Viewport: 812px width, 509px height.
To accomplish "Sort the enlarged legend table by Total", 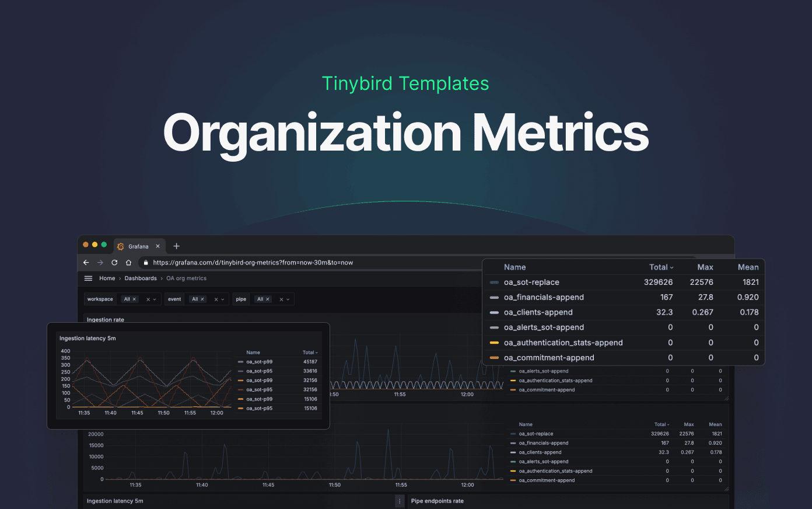I will click(x=661, y=267).
